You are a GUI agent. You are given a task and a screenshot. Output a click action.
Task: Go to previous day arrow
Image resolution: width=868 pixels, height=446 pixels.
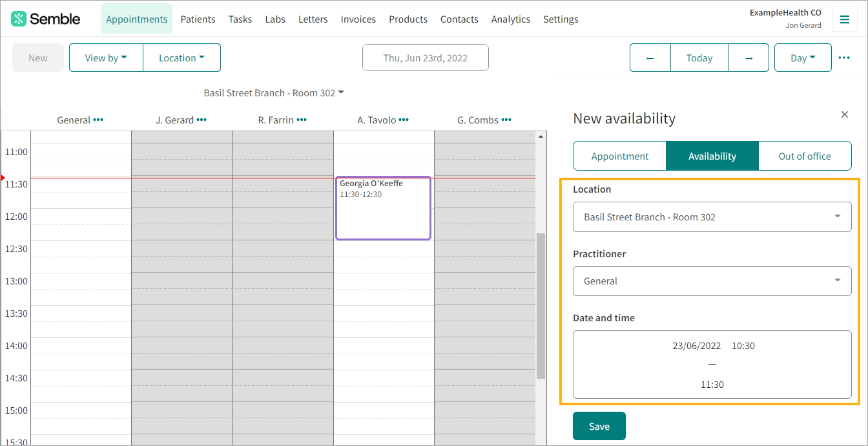tap(650, 58)
